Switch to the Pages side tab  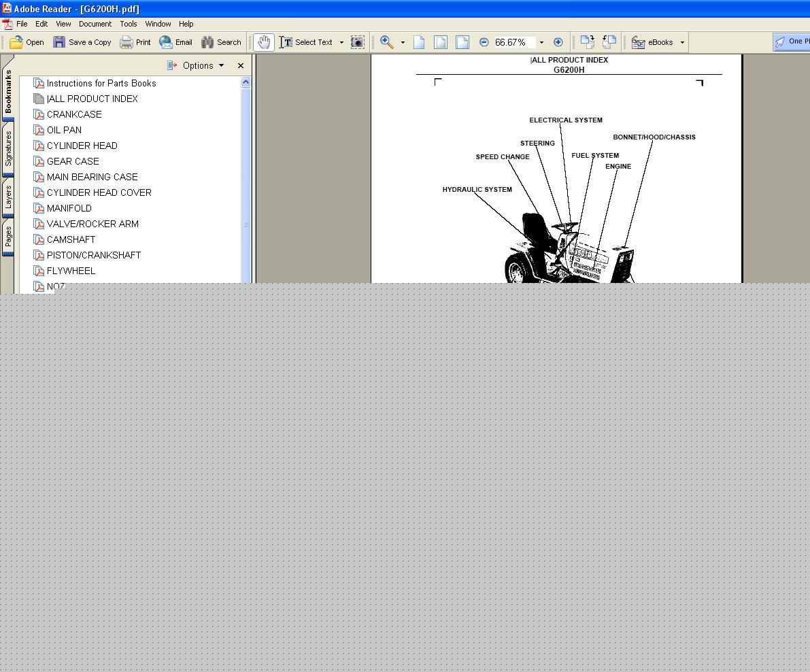click(x=7, y=237)
